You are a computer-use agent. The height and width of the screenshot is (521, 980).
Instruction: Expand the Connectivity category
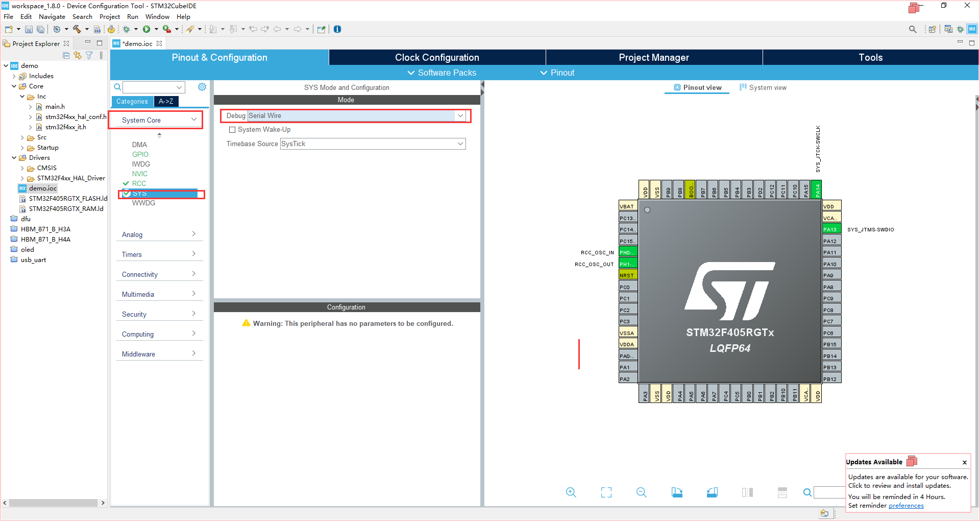click(159, 274)
